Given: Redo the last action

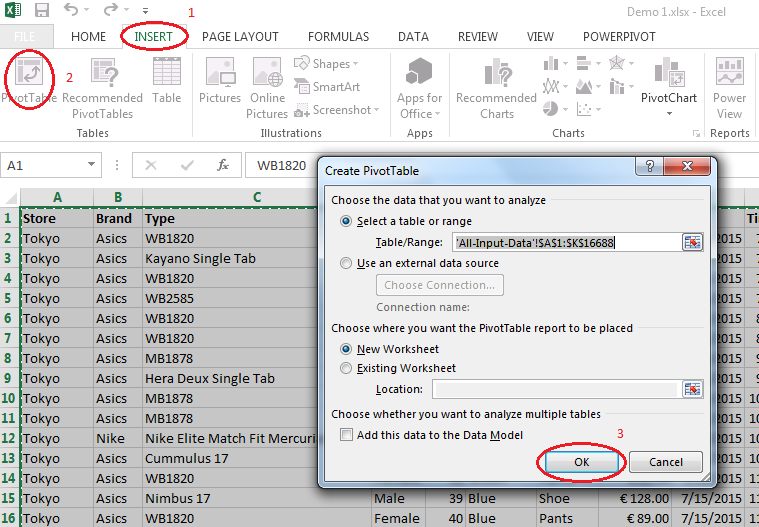Looking at the screenshot, I should click(x=111, y=10).
